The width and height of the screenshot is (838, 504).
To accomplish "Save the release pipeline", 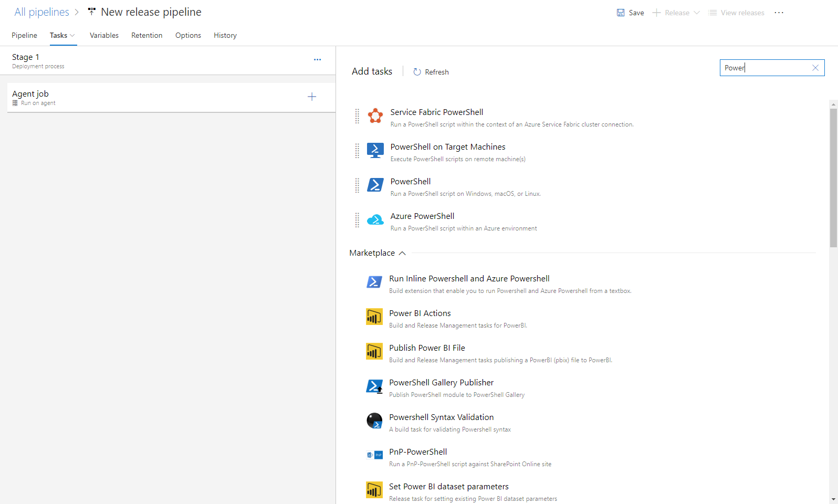I will pyautogui.click(x=630, y=13).
